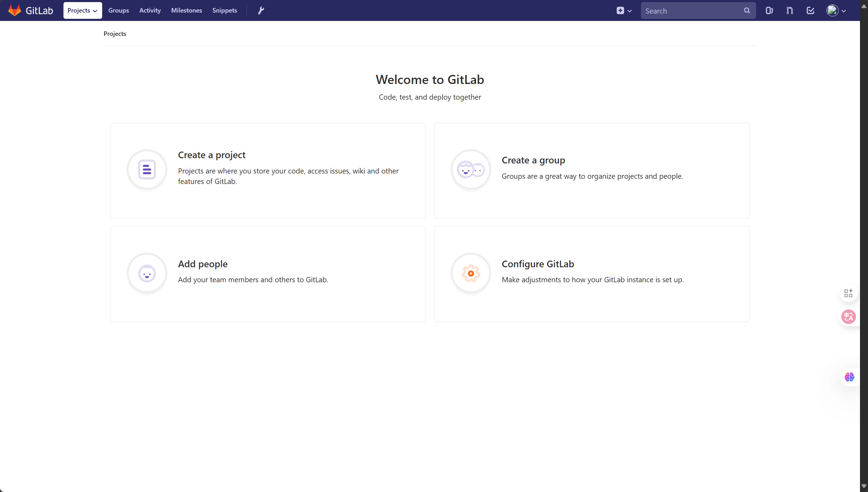868x492 pixels.
Task: Click the Create a group faces icon
Action: click(x=471, y=170)
